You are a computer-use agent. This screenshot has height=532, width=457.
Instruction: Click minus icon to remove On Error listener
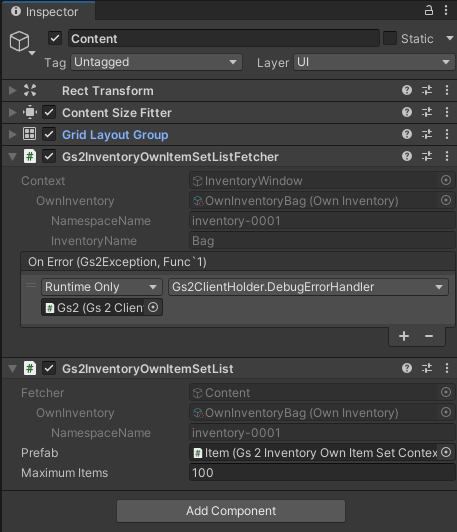[429, 336]
